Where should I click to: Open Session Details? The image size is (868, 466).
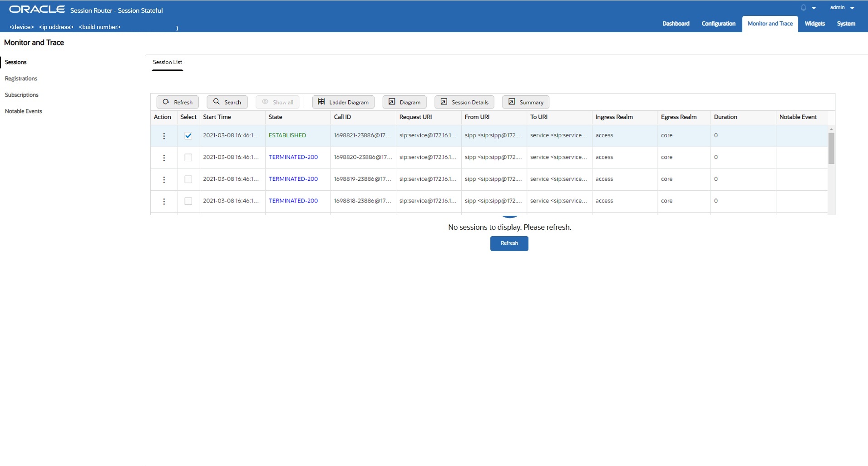[x=464, y=102]
